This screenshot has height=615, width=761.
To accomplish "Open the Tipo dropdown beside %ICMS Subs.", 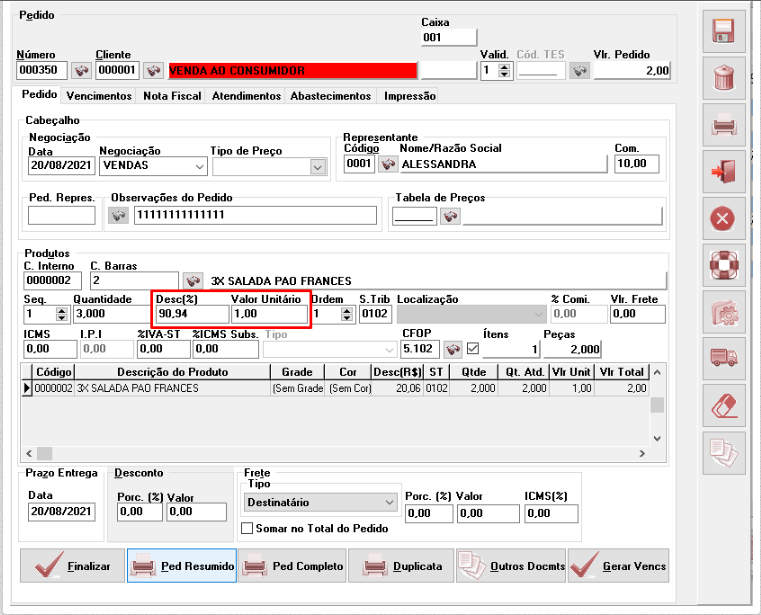I will [389, 350].
